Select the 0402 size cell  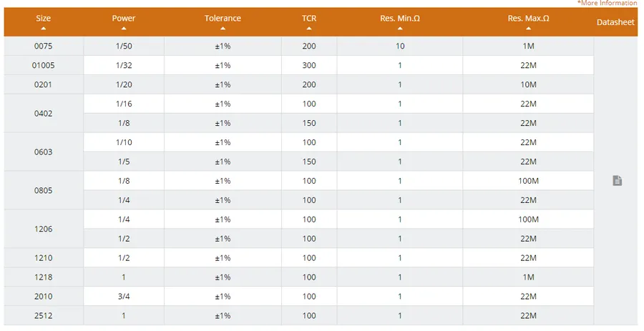click(x=44, y=114)
